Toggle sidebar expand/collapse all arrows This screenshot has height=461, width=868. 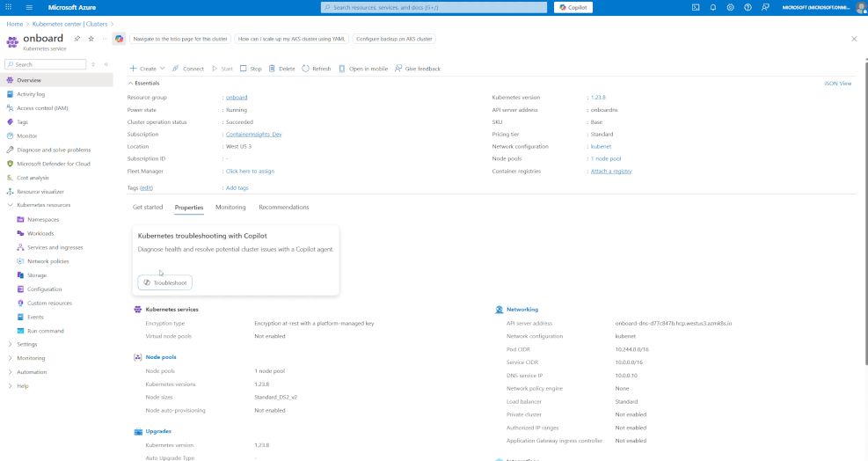[93, 64]
